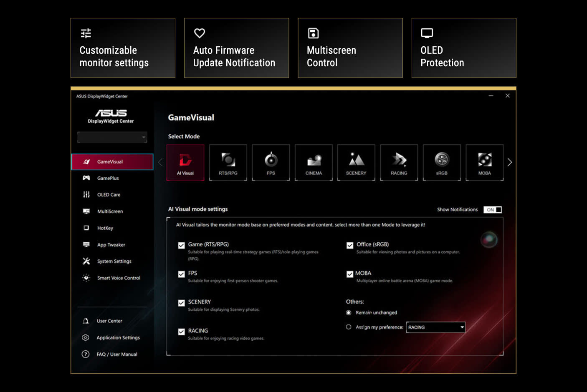
Task: Choose the RTS/RPG mode icon
Action: 228,162
